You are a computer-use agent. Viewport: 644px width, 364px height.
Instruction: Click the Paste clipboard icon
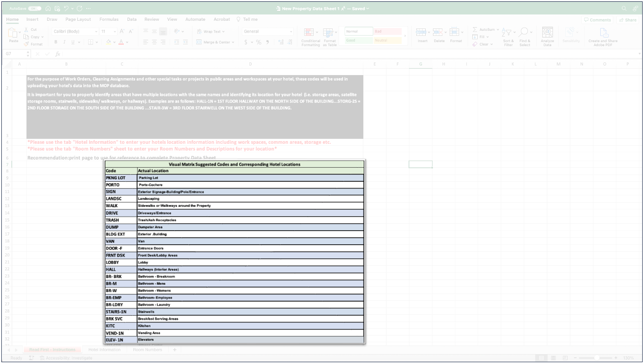point(14,34)
